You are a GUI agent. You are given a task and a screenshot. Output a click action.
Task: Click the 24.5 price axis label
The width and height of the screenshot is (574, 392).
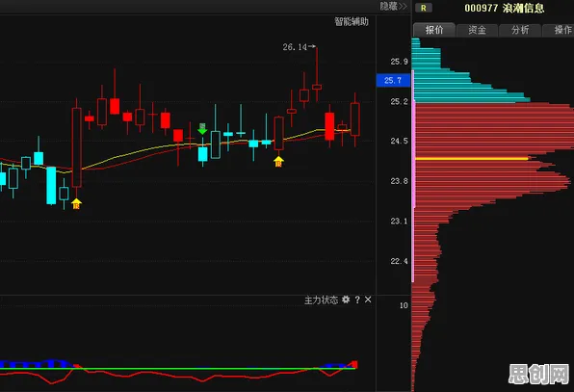[399, 141]
